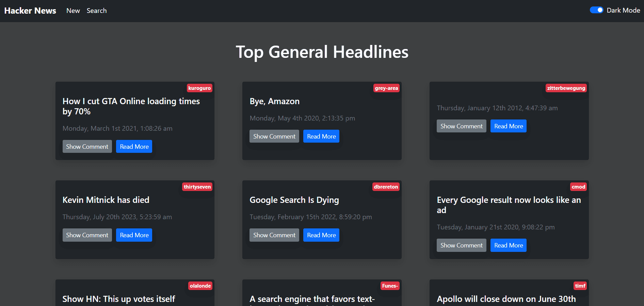
Task: Click the cmod author badge
Action: pos(578,187)
